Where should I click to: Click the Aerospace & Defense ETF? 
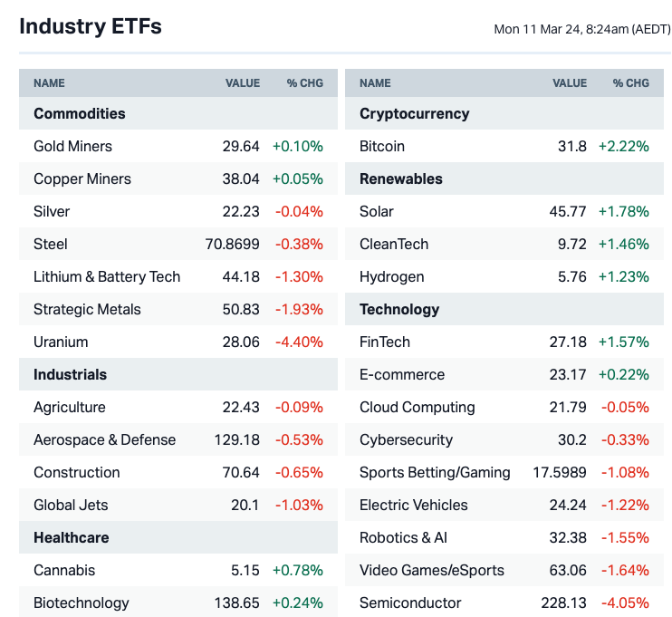104,439
